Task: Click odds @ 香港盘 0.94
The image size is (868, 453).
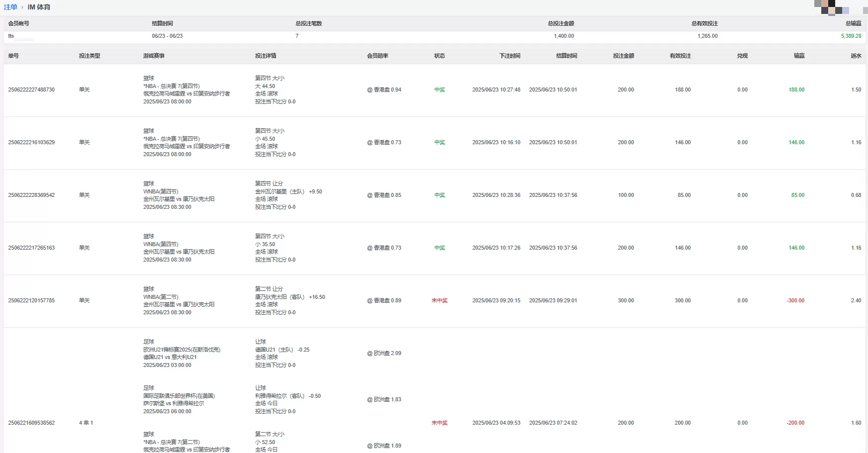Action: (x=384, y=90)
